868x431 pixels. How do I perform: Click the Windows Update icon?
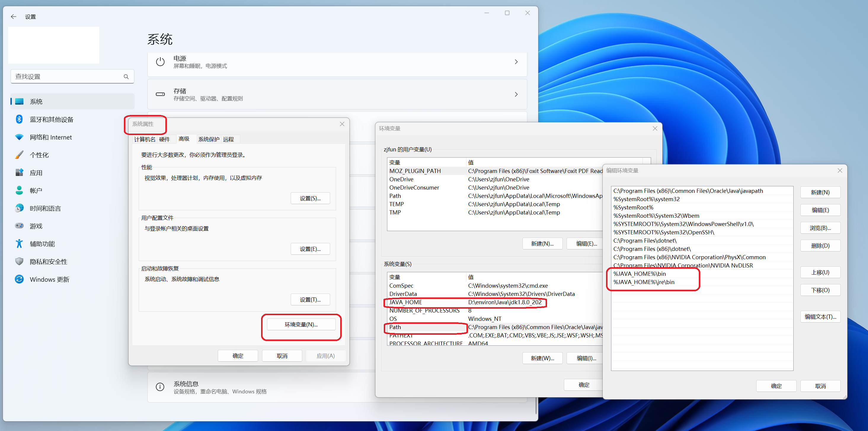19,279
